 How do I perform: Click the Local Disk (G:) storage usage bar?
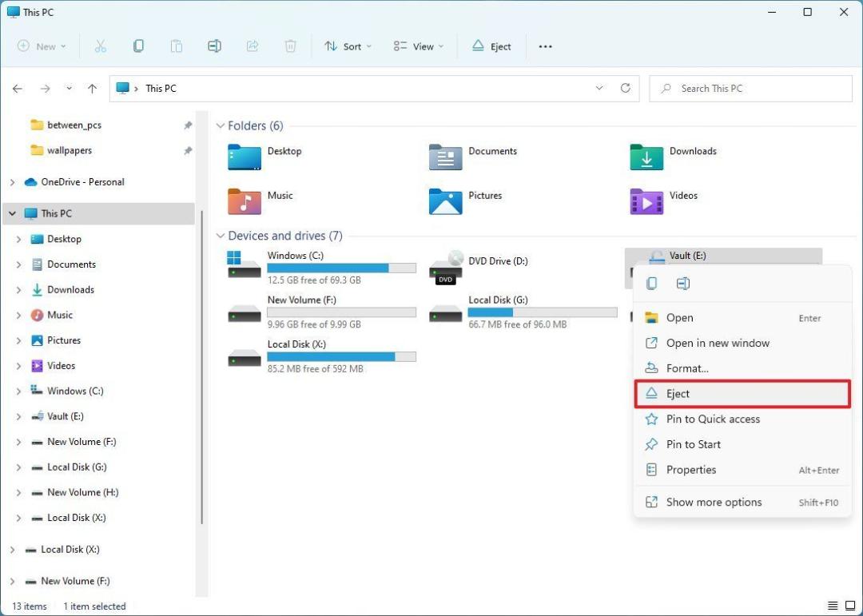[x=542, y=312]
